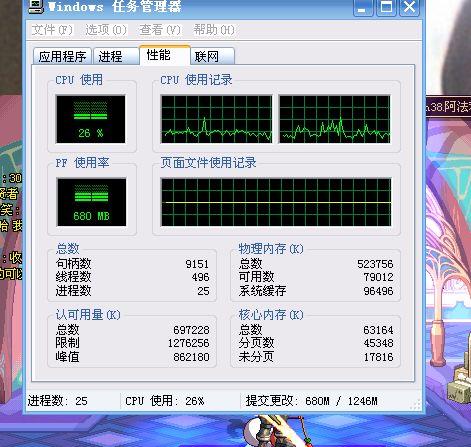Open the 帮助(H) menu

[x=214, y=30]
